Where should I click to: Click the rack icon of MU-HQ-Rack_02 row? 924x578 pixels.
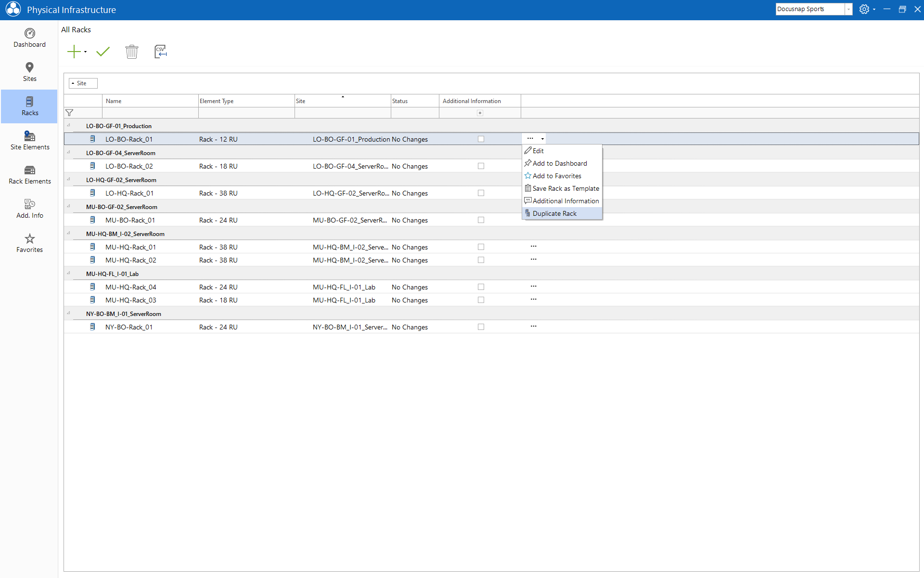click(x=92, y=260)
